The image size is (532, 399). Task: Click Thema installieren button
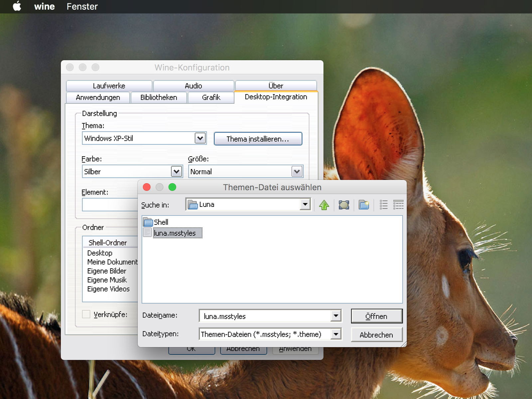tap(258, 139)
